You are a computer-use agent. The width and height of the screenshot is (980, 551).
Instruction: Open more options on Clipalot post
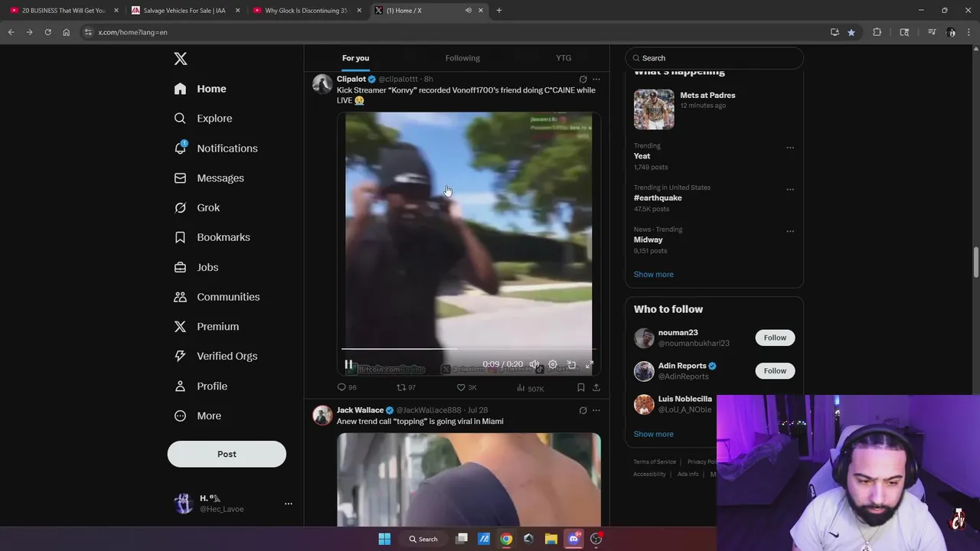point(596,79)
